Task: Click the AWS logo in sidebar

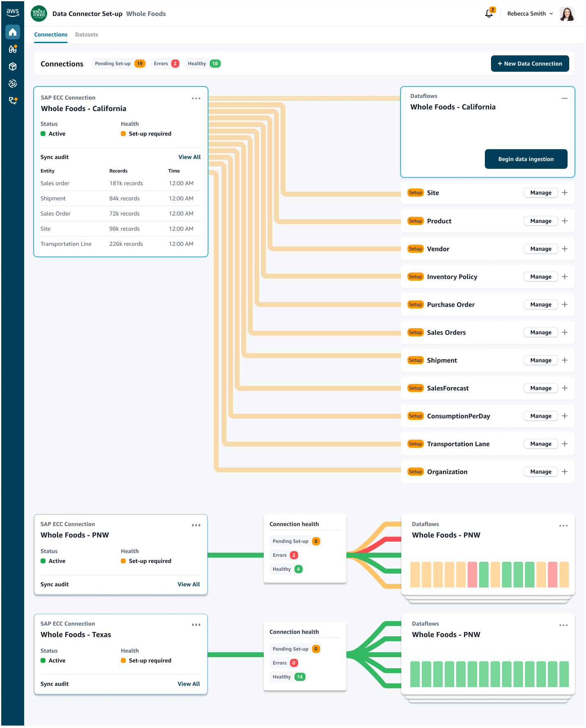Action: coord(13,12)
